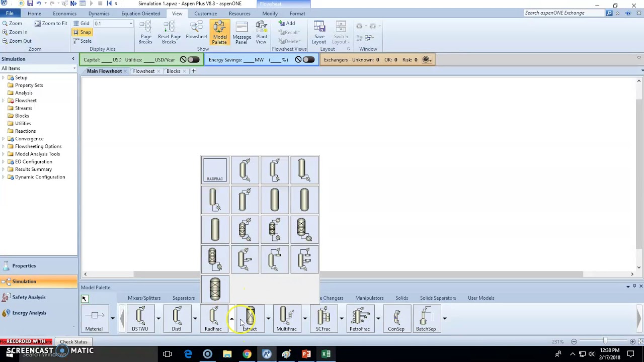Select the Extract column model
Image resolution: width=644 pixels, height=362 pixels.
click(x=250, y=319)
